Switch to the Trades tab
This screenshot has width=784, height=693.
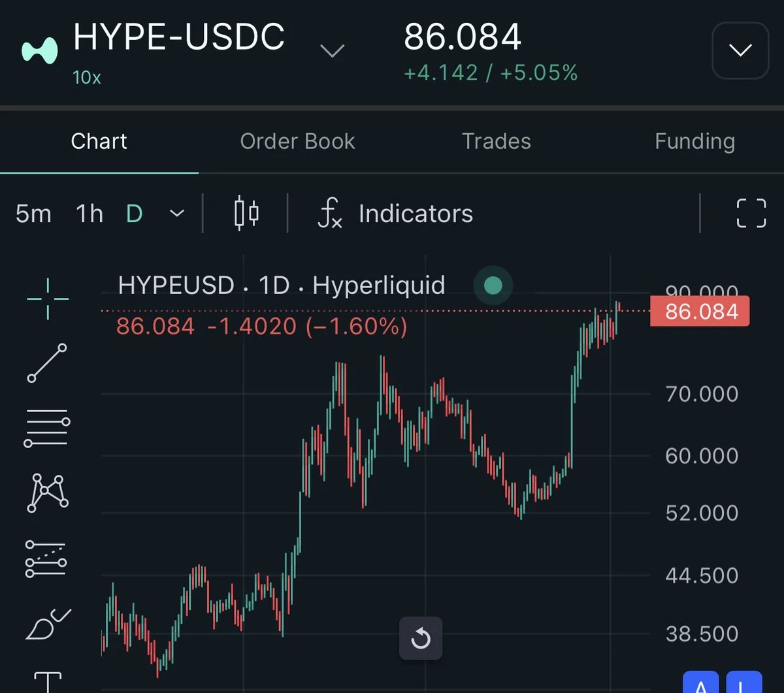pyautogui.click(x=497, y=141)
